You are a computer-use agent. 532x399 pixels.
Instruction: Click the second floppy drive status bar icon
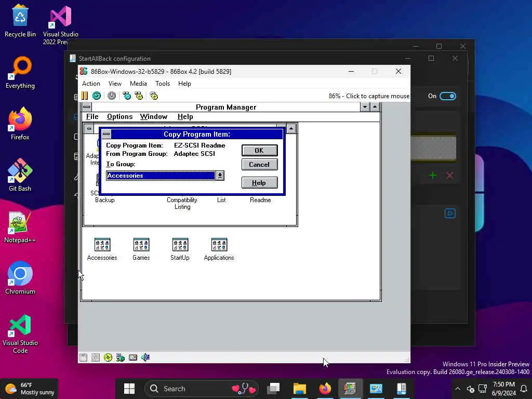[x=96, y=357]
